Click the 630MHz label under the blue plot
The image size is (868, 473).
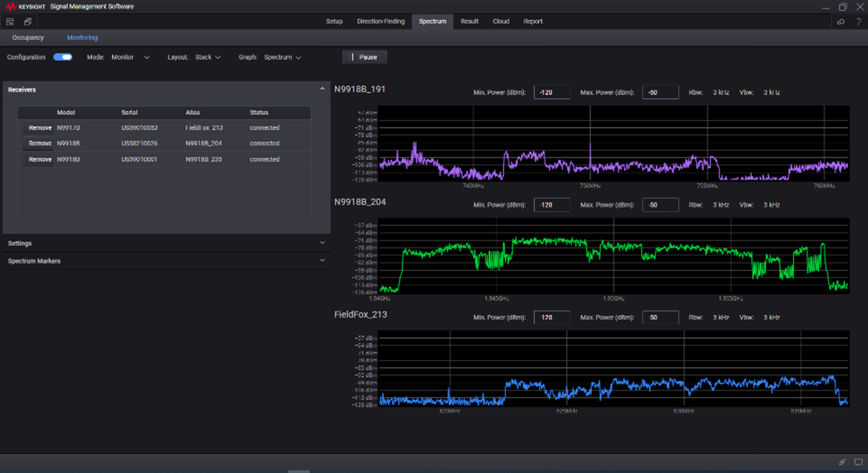(684, 411)
